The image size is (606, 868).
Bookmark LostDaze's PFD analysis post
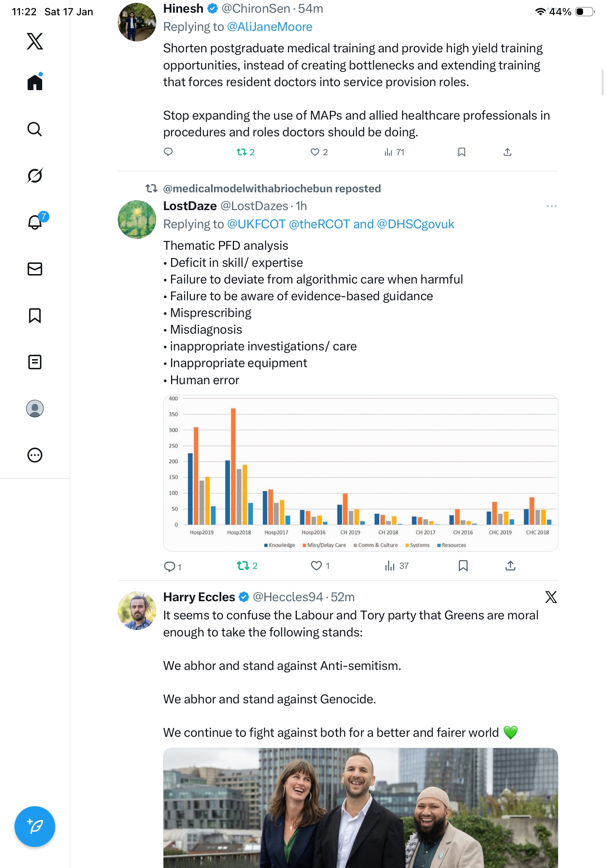coord(463,566)
